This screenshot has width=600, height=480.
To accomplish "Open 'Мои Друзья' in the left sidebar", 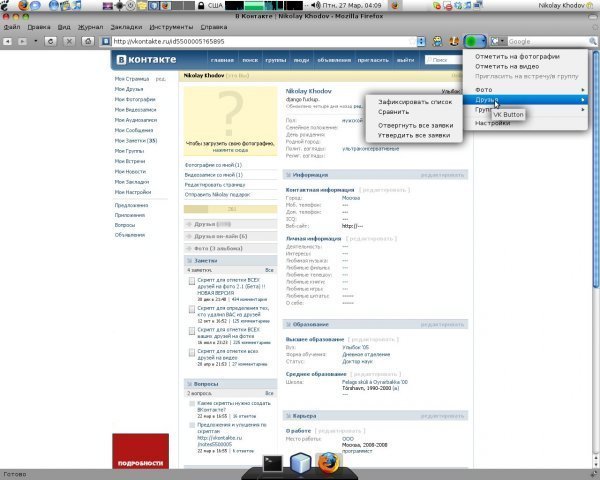I will (x=129, y=89).
